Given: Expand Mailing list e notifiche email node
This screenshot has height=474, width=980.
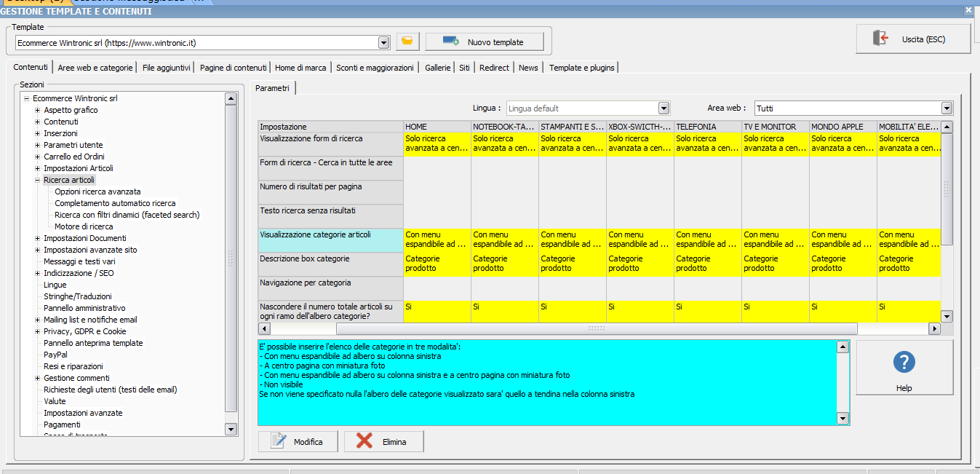Looking at the screenshot, I should [x=38, y=320].
